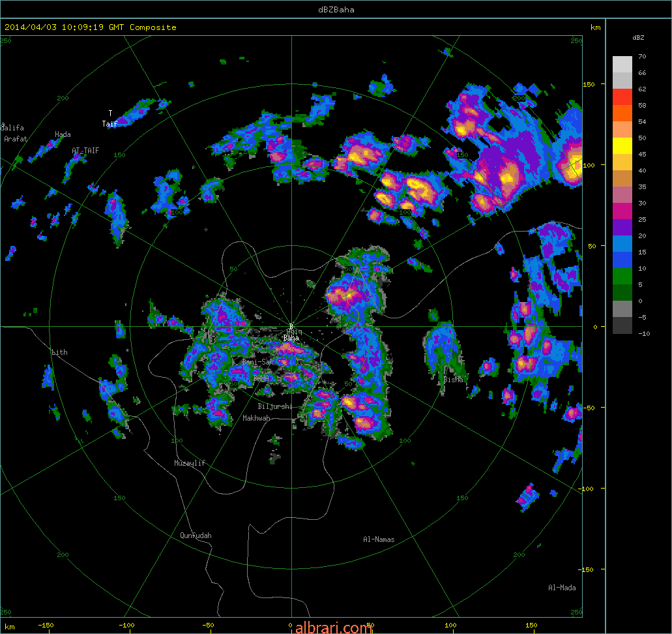
Task: Pick the red 58–62 dBZ legend swatch
Action: click(622, 97)
